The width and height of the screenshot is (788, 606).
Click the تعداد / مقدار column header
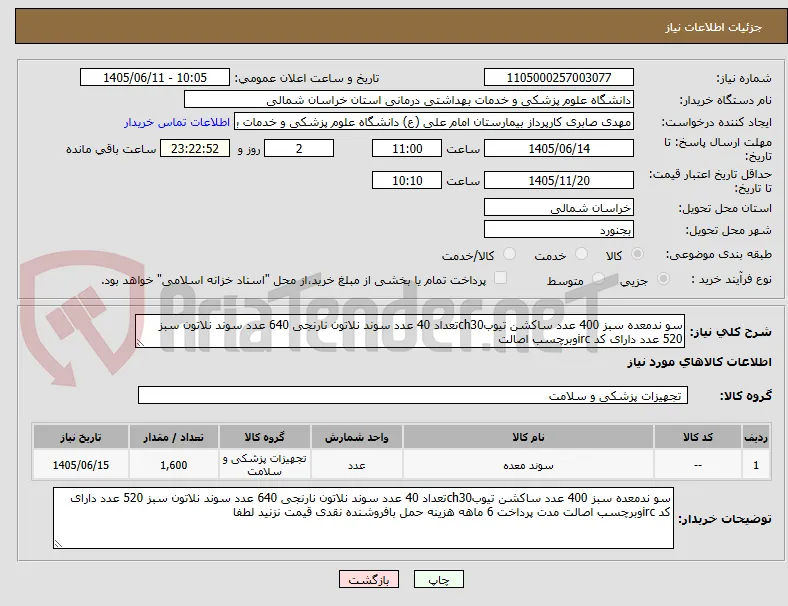(173, 437)
